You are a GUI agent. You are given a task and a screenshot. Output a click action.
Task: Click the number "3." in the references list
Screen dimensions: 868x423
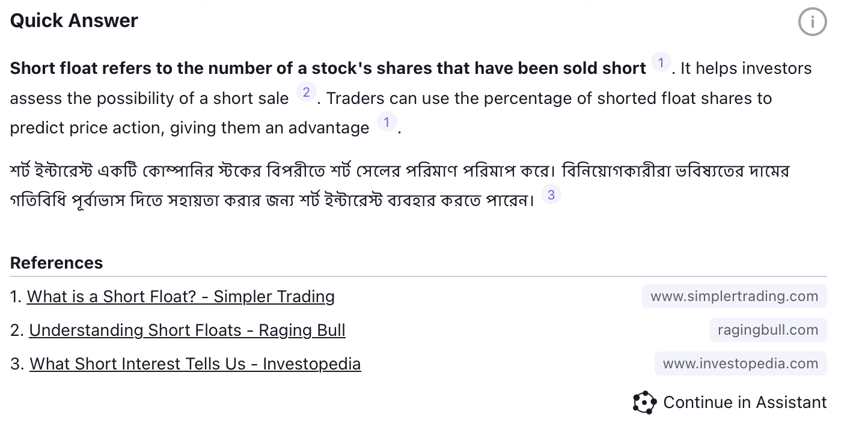(x=18, y=364)
